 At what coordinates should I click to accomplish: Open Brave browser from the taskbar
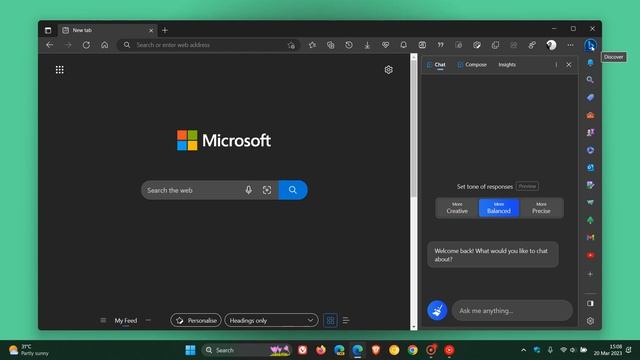tap(376, 350)
